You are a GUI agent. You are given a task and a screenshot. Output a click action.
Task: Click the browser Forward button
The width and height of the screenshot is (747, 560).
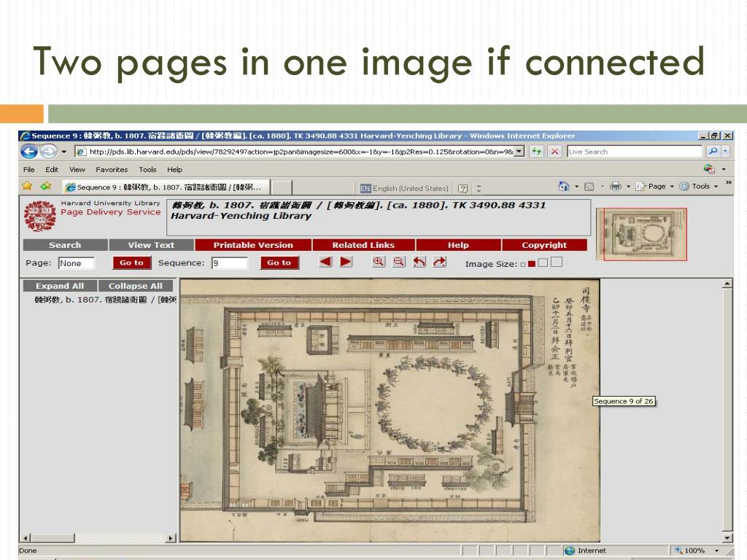49,152
